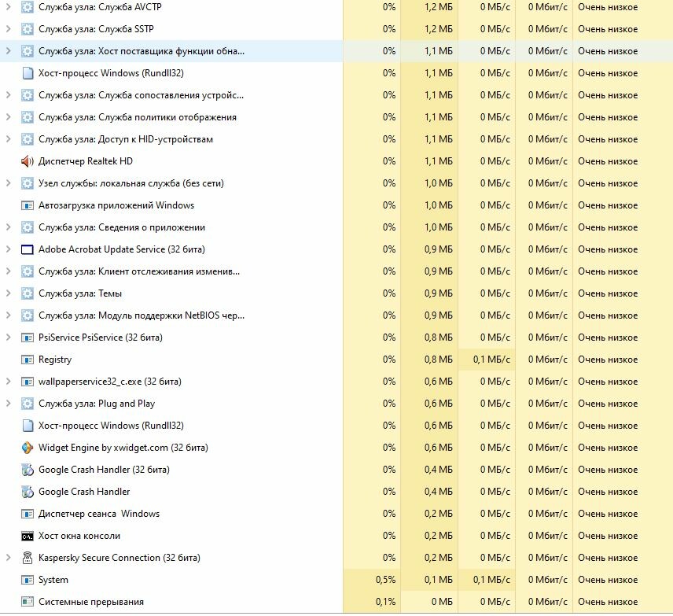673x616 pixels.
Task: Click the gear icon of Сведения о приложении
Action: [27, 227]
